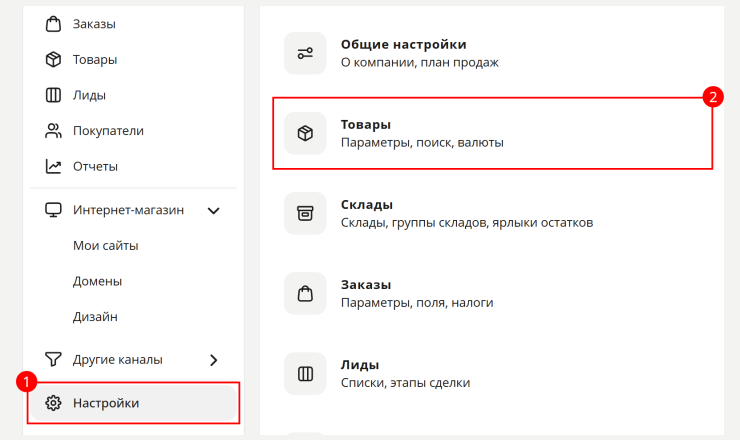740x440 pixels.
Task: Click the funnel icon next to Другие каналы
Action: pos(53,359)
